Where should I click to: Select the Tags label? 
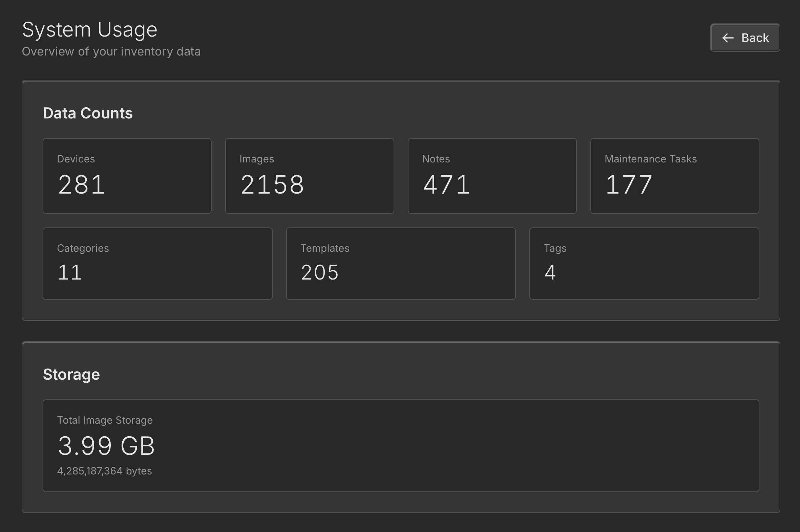[x=555, y=248]
